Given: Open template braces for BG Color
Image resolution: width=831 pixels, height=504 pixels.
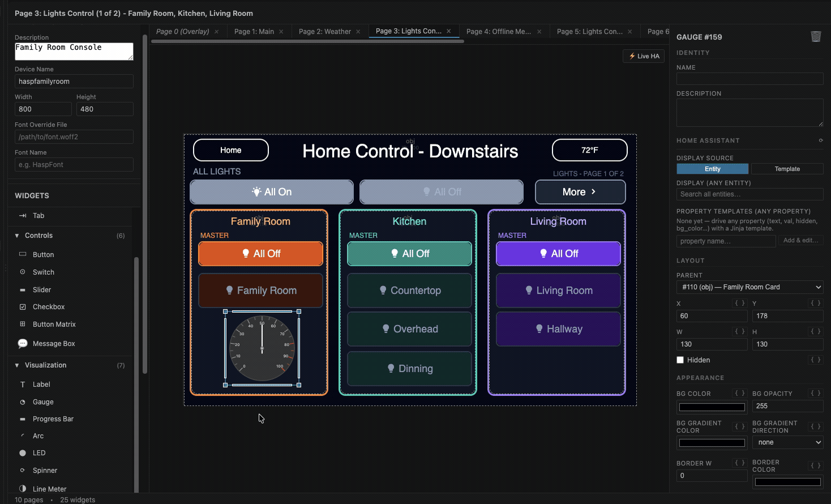Looking at the screenshot, I should (740, 393).
